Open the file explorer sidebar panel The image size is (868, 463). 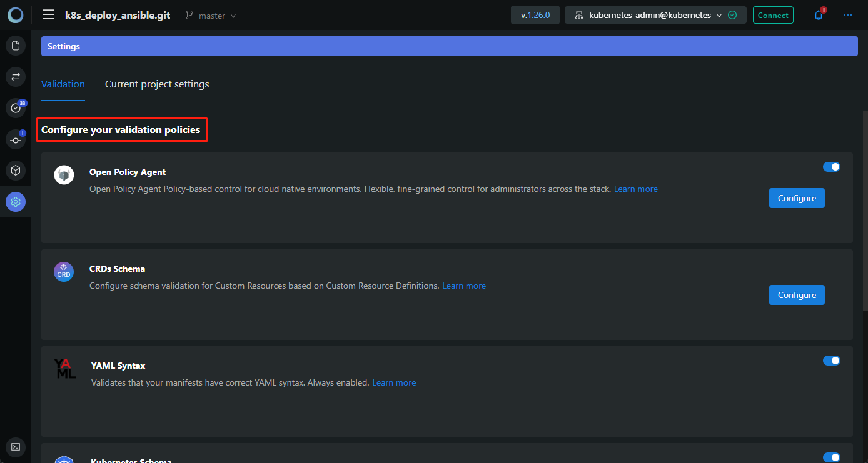(x=16, y=46)
